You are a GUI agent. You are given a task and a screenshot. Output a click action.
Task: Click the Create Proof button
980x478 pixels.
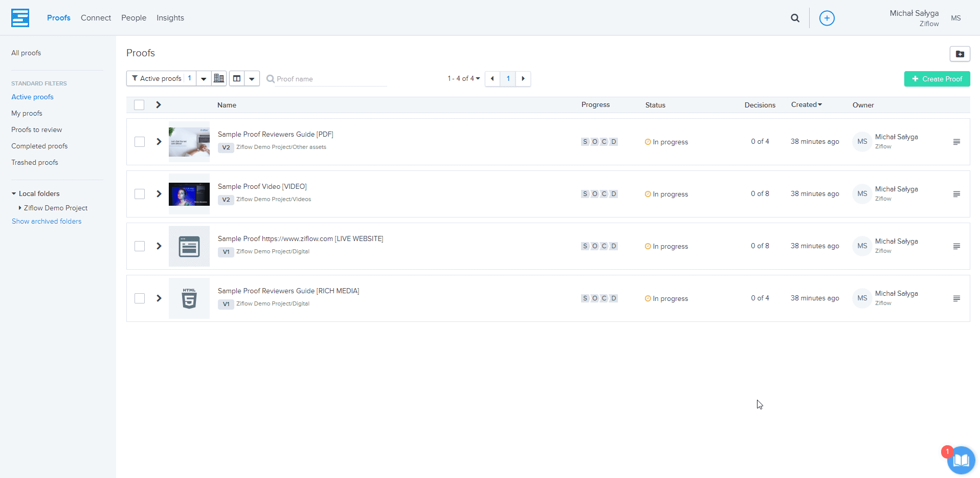pyautogui.click(x=937, y=79)
